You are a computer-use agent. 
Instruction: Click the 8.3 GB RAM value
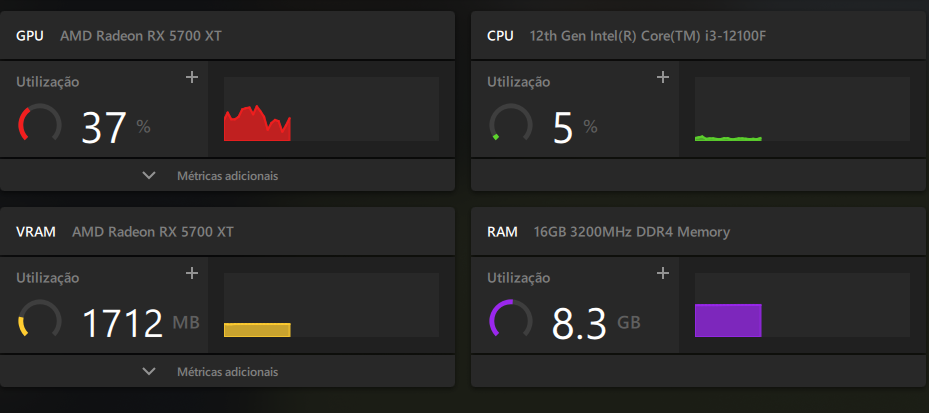click(x=596, y=323)
